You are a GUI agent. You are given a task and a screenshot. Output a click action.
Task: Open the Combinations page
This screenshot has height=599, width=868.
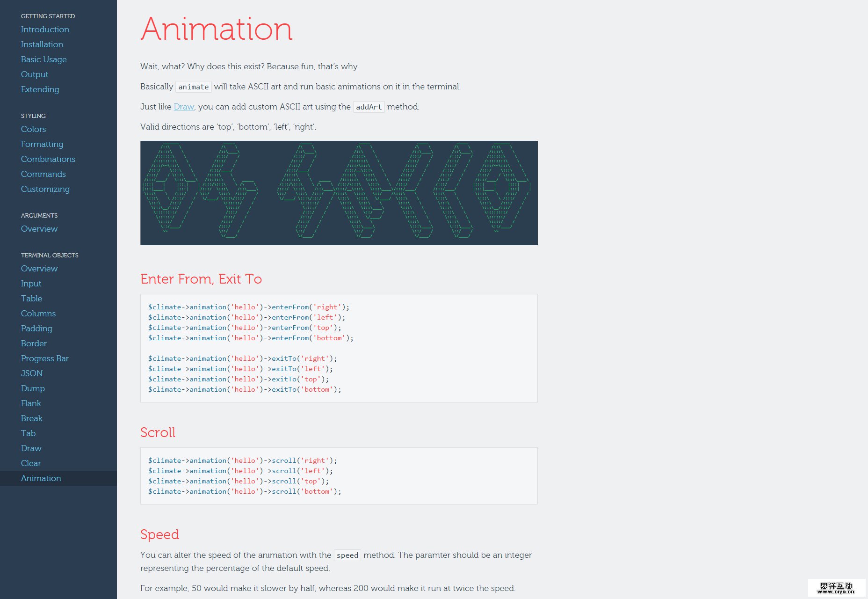click(x=48, y=159)
